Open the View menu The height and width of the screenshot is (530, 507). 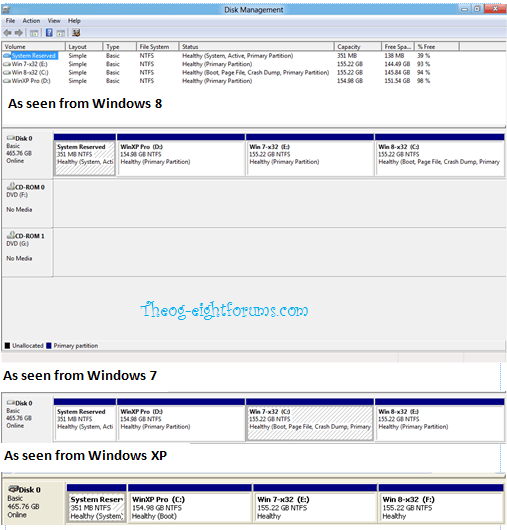point(54,21)
